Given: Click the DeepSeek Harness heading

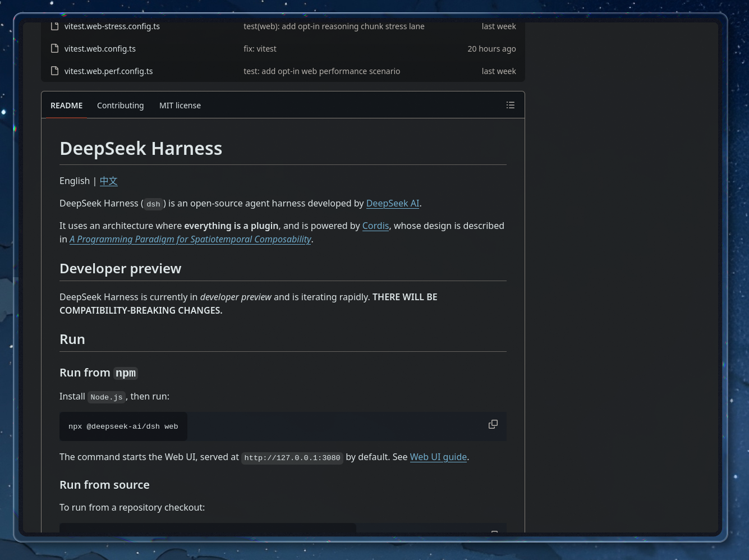Looking at the screenshot, I should tap(141, 148).
